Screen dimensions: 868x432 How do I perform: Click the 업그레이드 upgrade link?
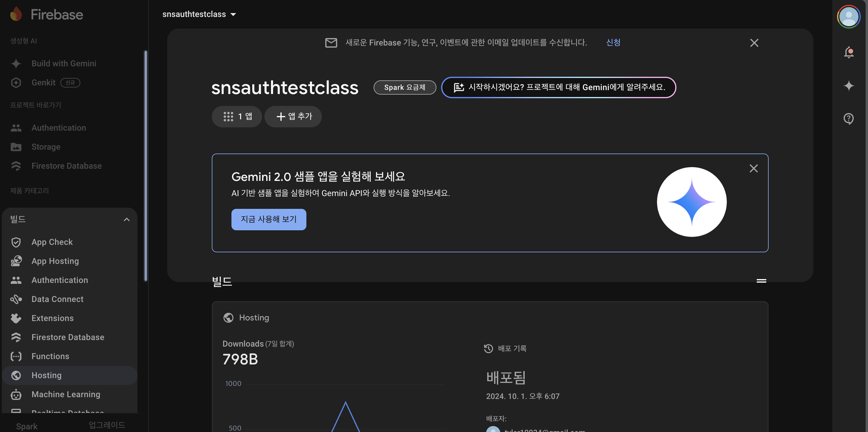pos(107,425)
